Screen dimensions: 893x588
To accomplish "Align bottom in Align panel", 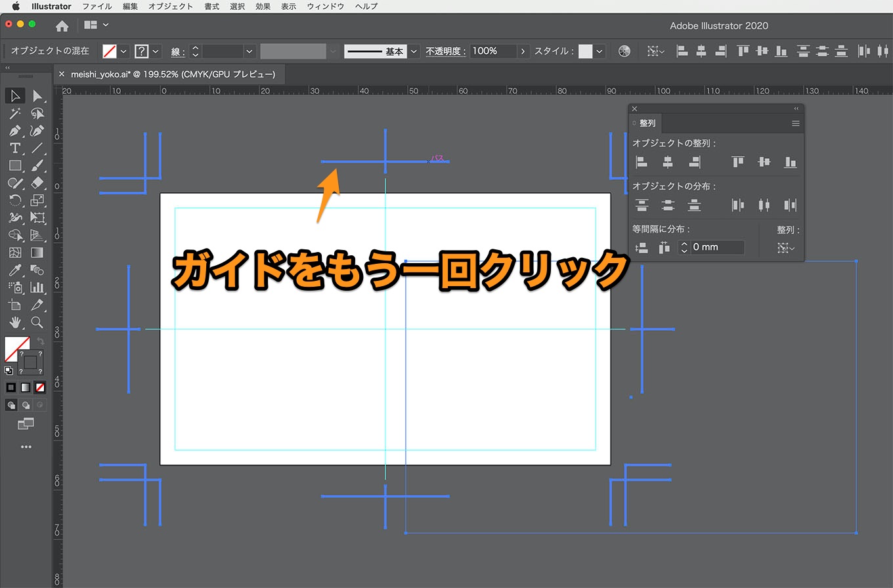I will click(x=791, y=161).
